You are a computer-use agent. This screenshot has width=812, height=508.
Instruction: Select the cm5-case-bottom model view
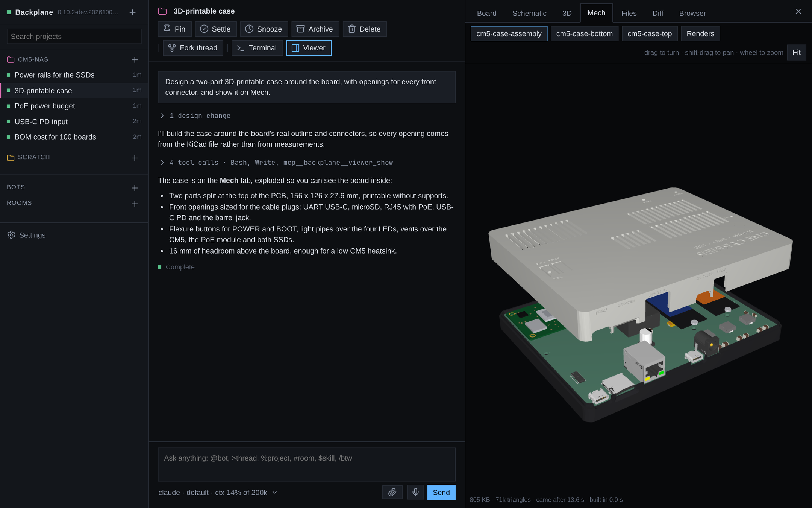(584, 33)
